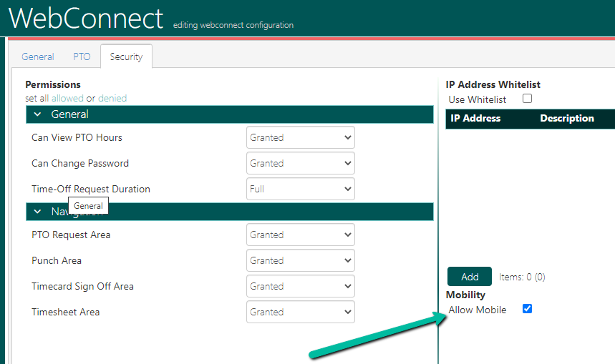Open Timecard Sign Off Area dropdown
Viewport: 615px width, 364px height.
coord(301,287)
